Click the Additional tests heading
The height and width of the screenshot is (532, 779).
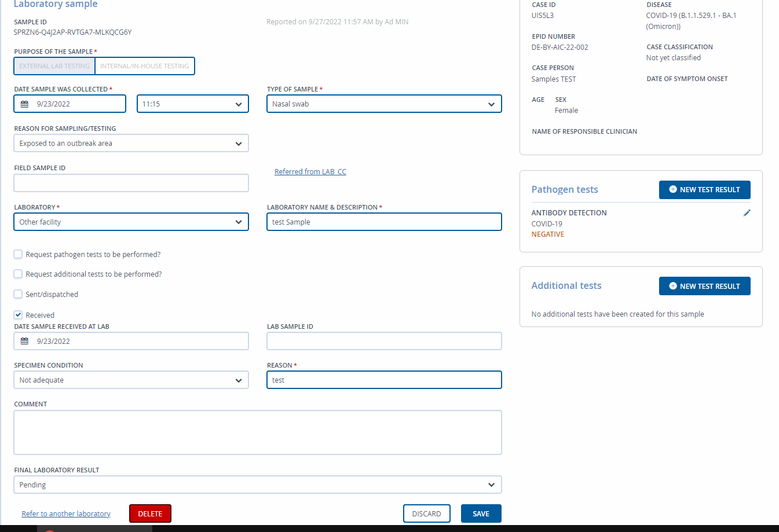566,285
